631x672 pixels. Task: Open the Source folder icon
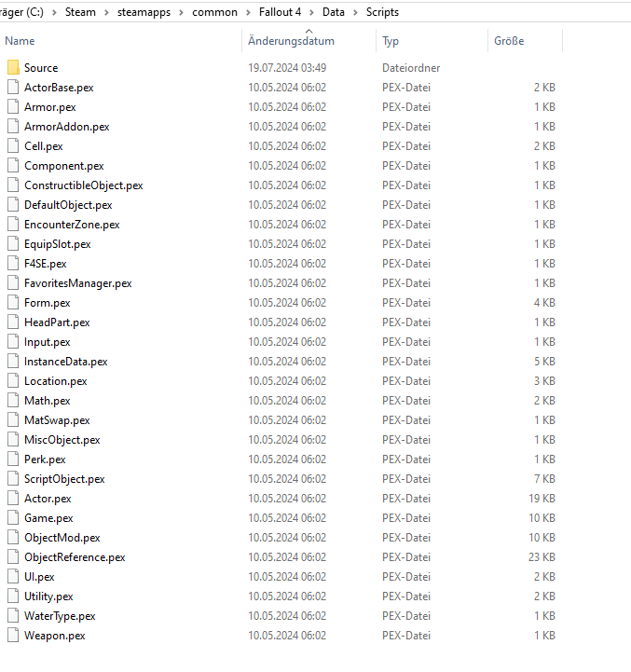coord(13,67)
